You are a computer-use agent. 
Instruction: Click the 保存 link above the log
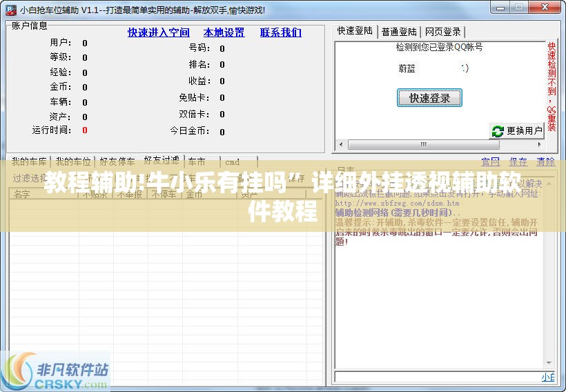(x=518, y=162)
